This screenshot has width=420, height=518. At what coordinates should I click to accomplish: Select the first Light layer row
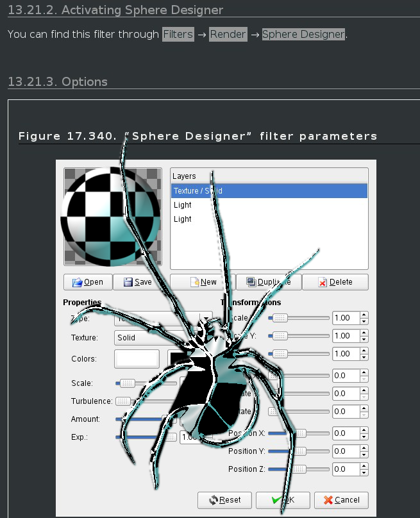(269, 205)
